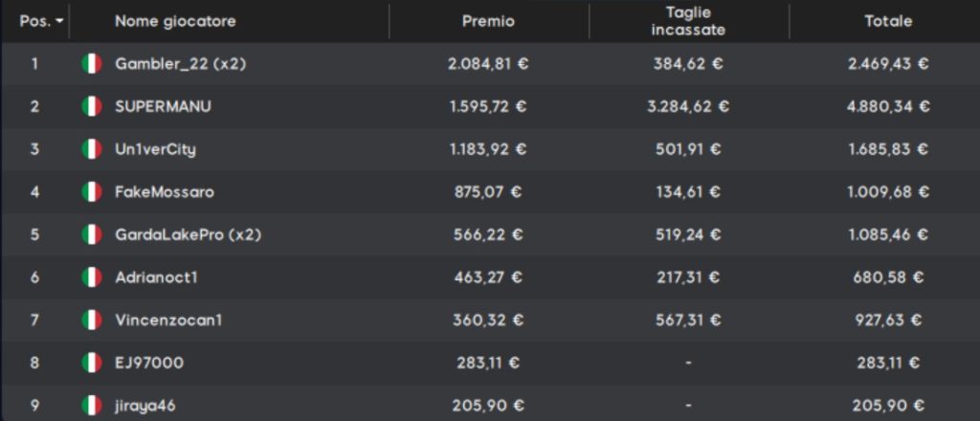Image resolution: width=980 pixels, height=421 pixels.
Task: Click FakeMossaro's Italian flag icon
Action: pyautogui.click(x=92, y=191)
